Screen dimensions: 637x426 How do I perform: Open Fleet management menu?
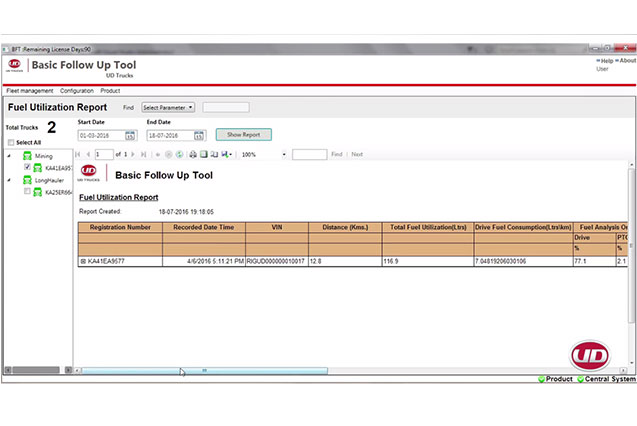click(30, 91)
